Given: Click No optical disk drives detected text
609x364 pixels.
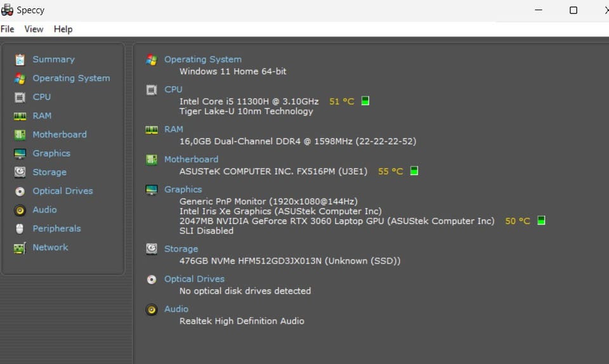Looking at the screenshot, I should 245,290.
